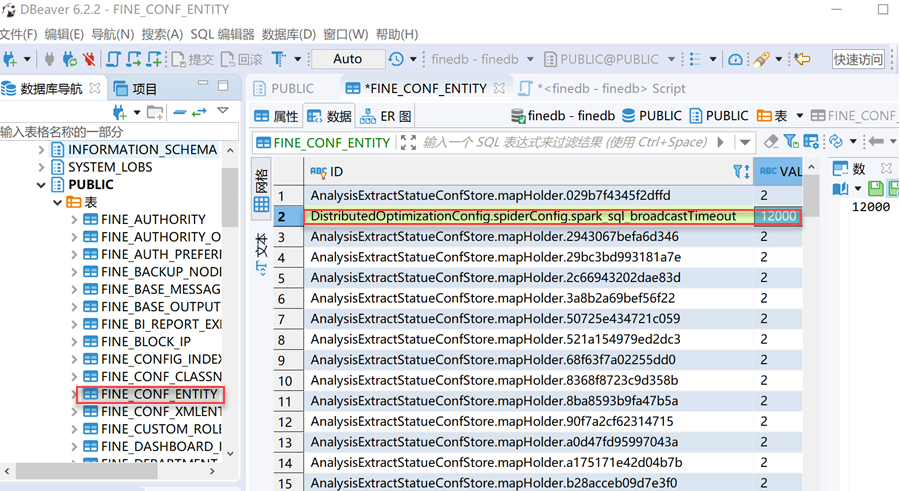The image size is (900, 491).
Task: Select the 12000 value cell in row 2
Action: [x=778, y=216]
